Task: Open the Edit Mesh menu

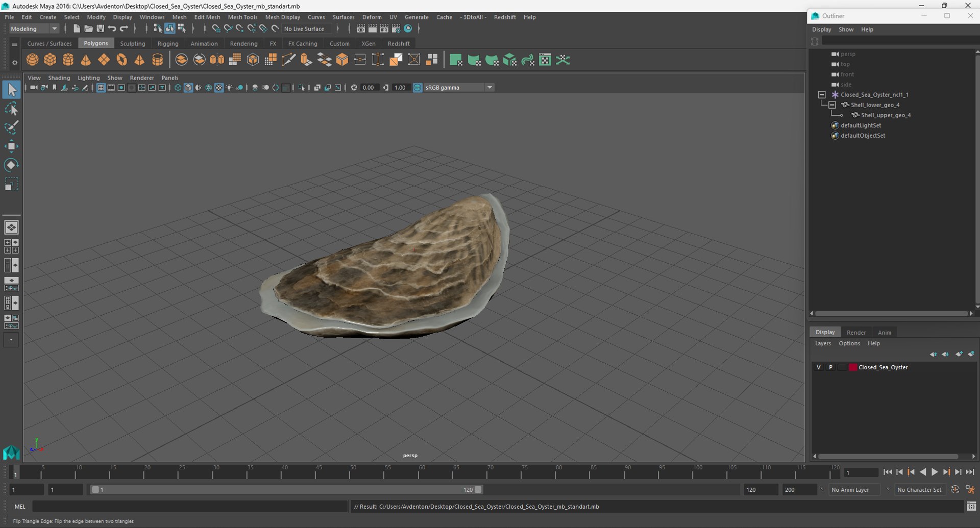Action: [207, 17]
